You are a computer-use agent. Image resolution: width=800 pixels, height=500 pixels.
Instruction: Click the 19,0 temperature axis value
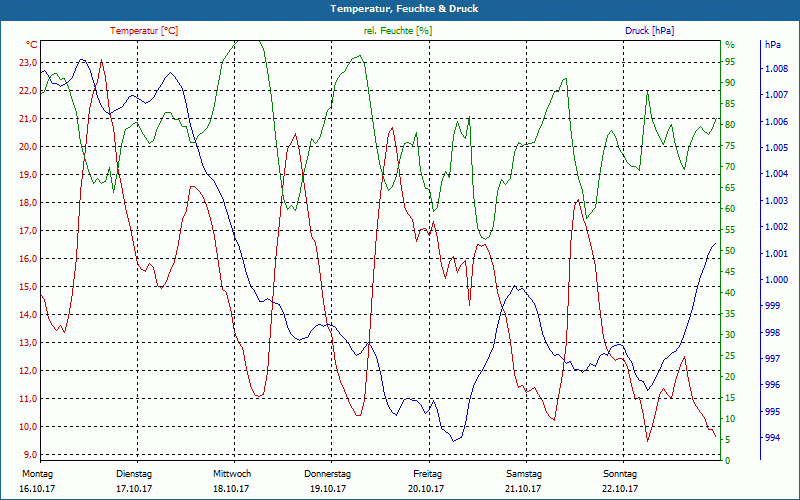[28, 175]
